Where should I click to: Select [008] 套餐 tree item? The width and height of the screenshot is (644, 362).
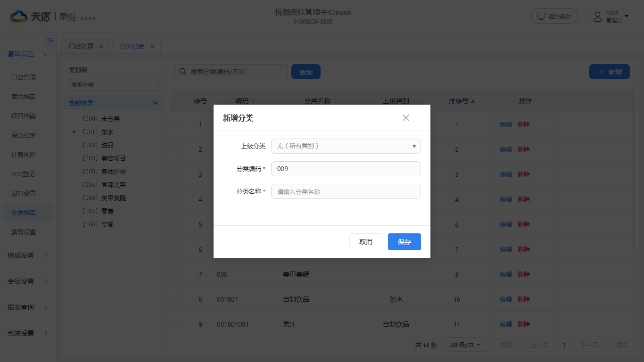[x=98, y=224]
